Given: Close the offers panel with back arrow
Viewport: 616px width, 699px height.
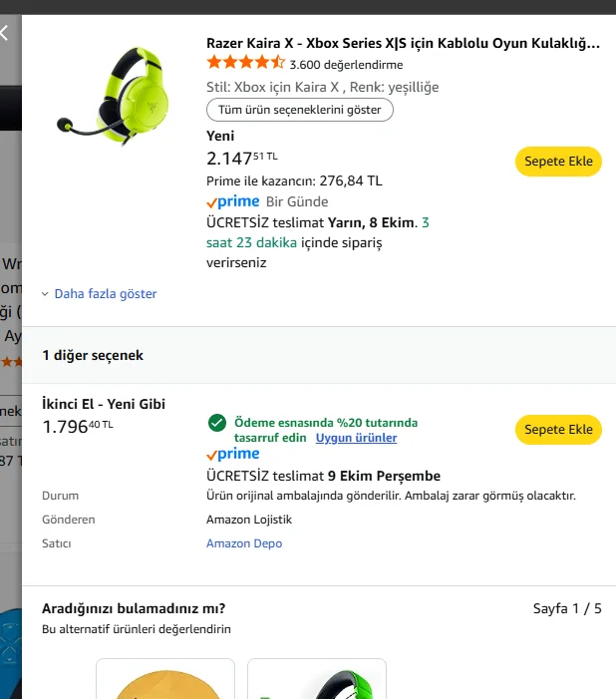Looking at the screenshot, I should 5,33.
